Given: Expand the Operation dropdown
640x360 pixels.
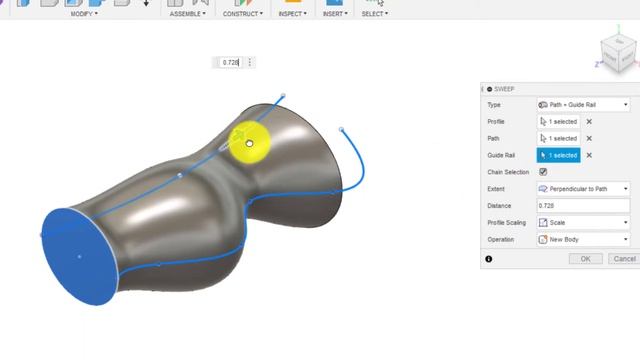Looking at the screenshot, I should tap(583, 239).
